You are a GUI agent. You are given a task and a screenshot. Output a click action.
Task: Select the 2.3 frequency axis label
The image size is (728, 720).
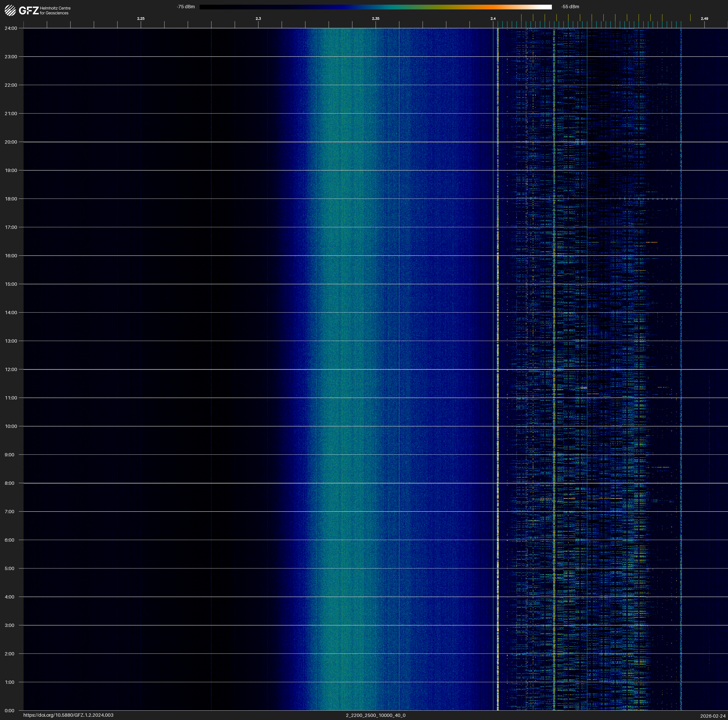(x=258, y=19)
